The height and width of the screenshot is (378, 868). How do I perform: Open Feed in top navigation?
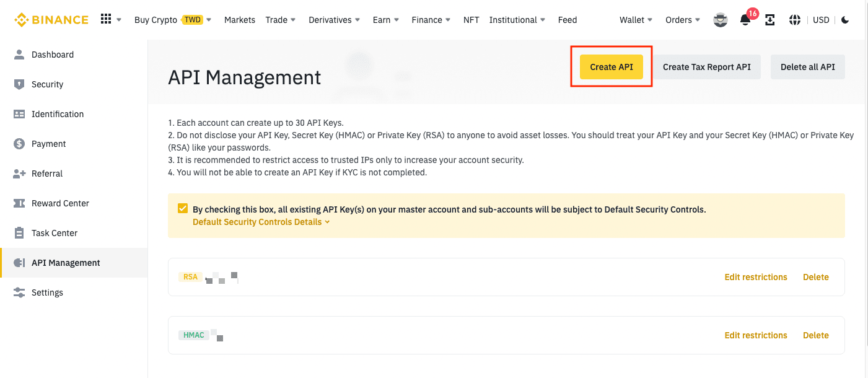[x=568, y=20]
